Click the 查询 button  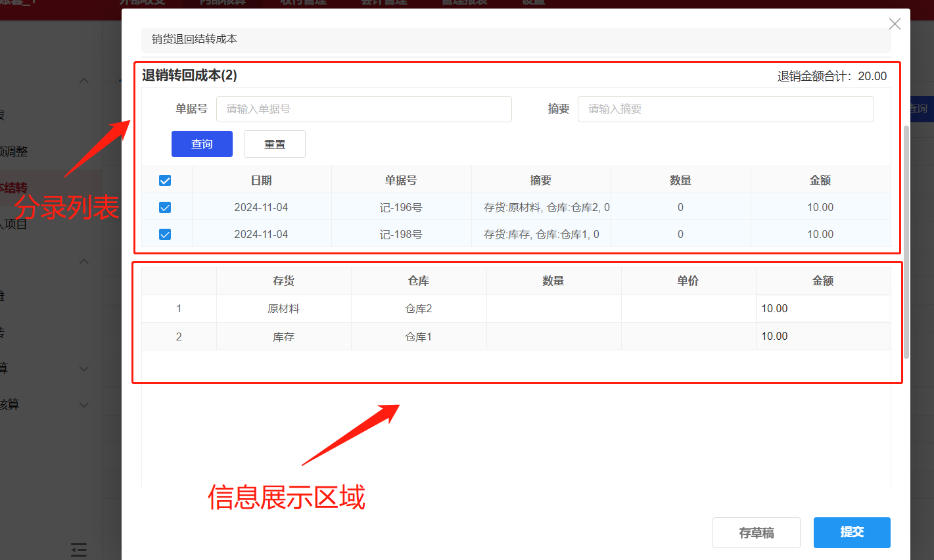point(202,143)
